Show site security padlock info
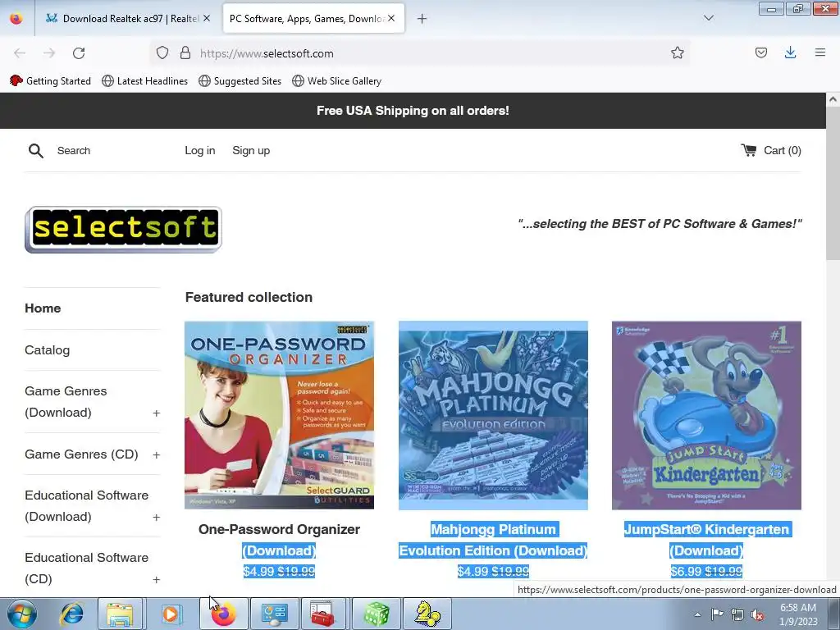Image resolution: width=840 pixels, height=630 pixels. 185,53
